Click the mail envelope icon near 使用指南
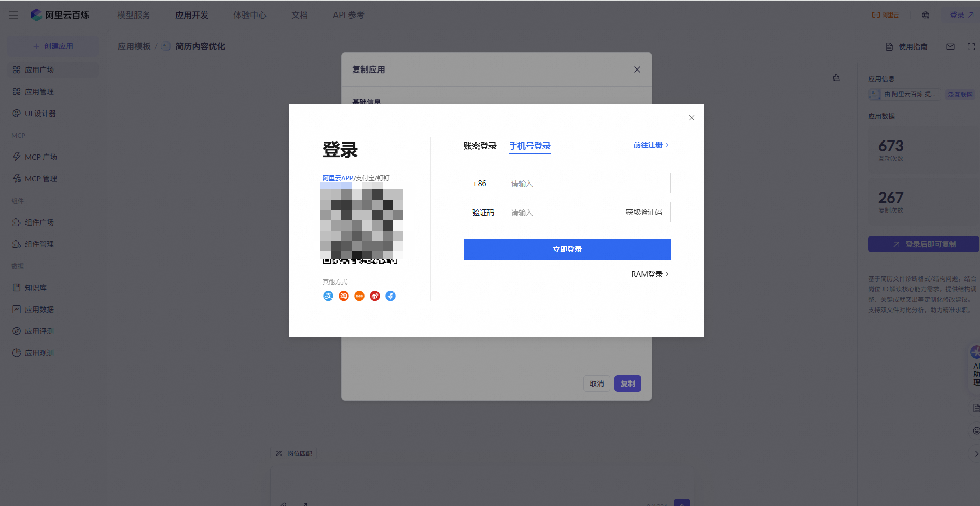This screenshot has width=980, height=506. click(950, 46)
